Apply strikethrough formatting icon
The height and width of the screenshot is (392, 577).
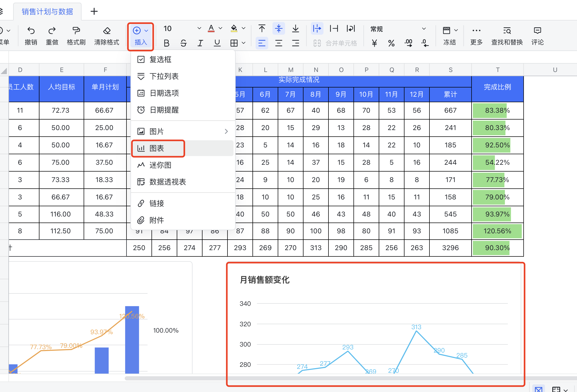[x=183, y=43]
